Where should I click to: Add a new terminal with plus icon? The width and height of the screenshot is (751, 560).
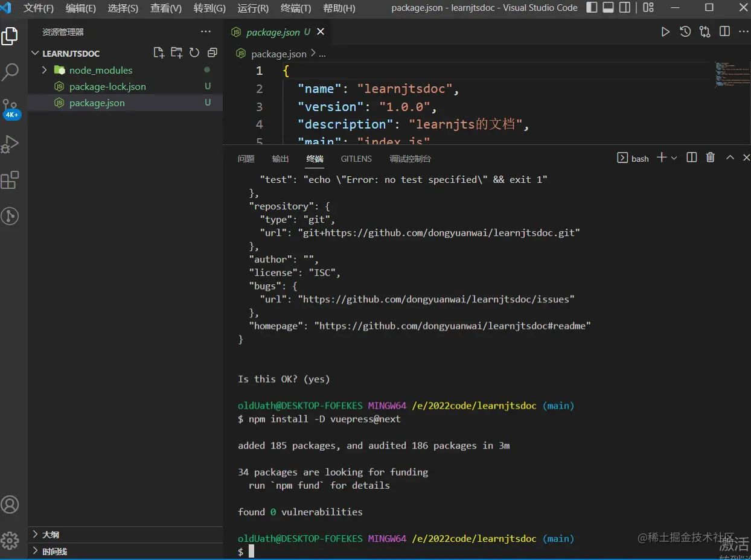(x=662, y=157)
